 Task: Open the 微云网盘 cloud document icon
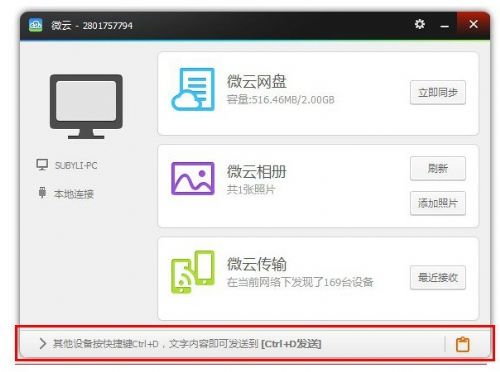click(193, 89)
